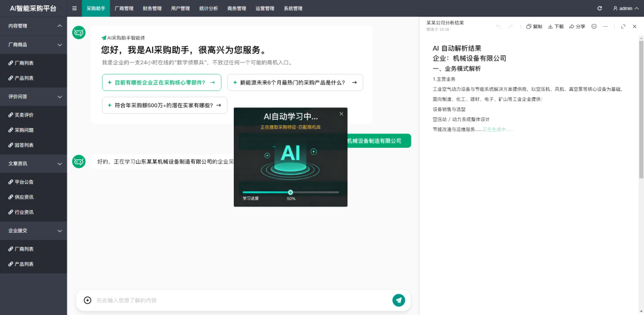Image resolution: width=644 pixels, height=315 pixels.
Task: Share the analysis using 分享 icon
Action: click(x=577, y=26)
